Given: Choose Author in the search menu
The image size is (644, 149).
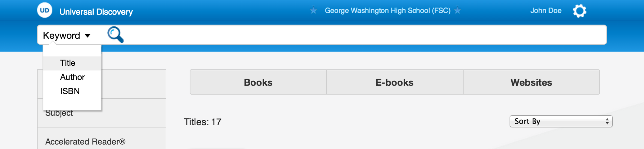Looking at the screenshot, I should pos(72,77).
